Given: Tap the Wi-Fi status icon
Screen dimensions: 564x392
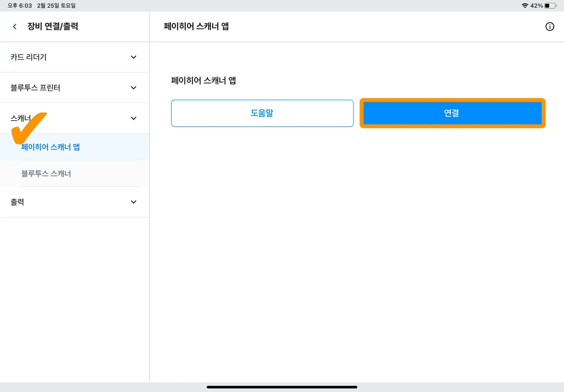Looking at the screenshot, I should coord(525,6).
